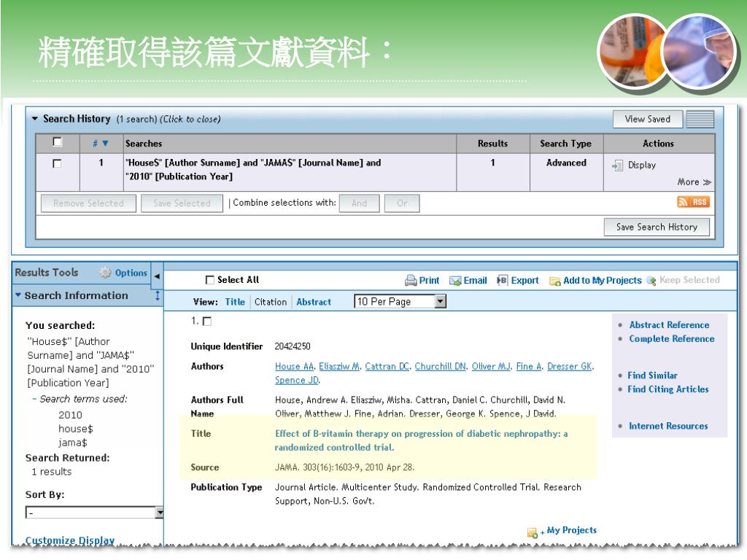Click author link House AA
747x560 pixels.
[x=295, y=366]
